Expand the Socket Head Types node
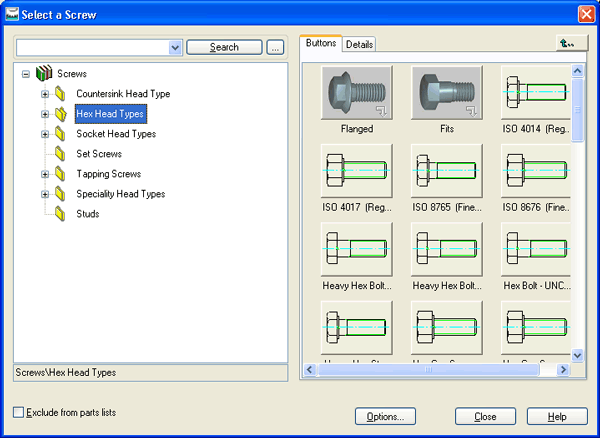 tap(44, 134)
